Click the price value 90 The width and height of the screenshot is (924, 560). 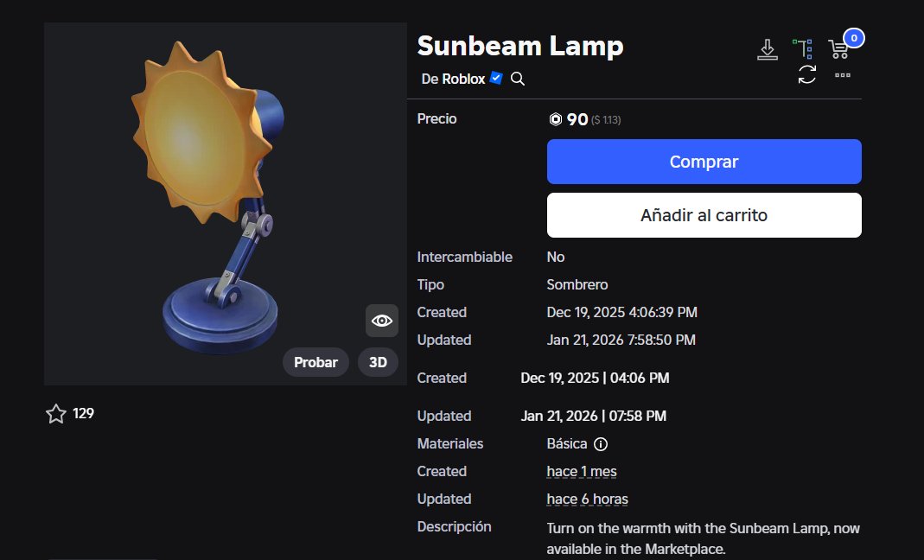[577, 119]
